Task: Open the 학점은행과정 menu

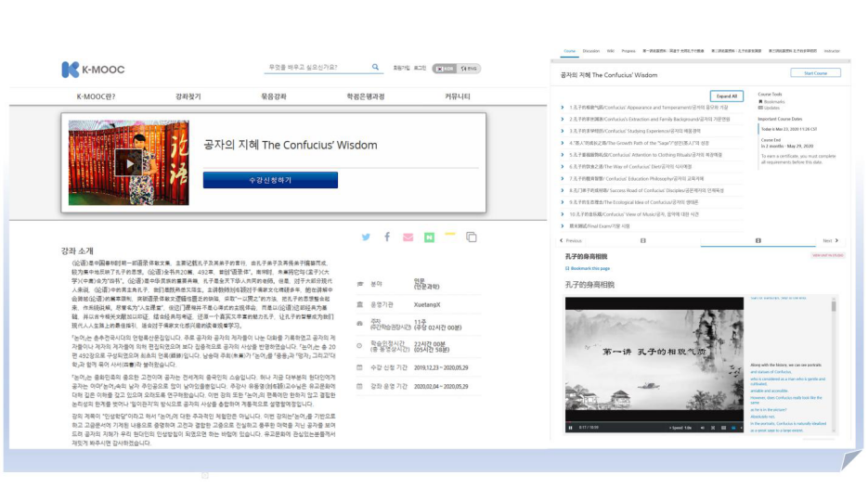Action: coord(366,96)
